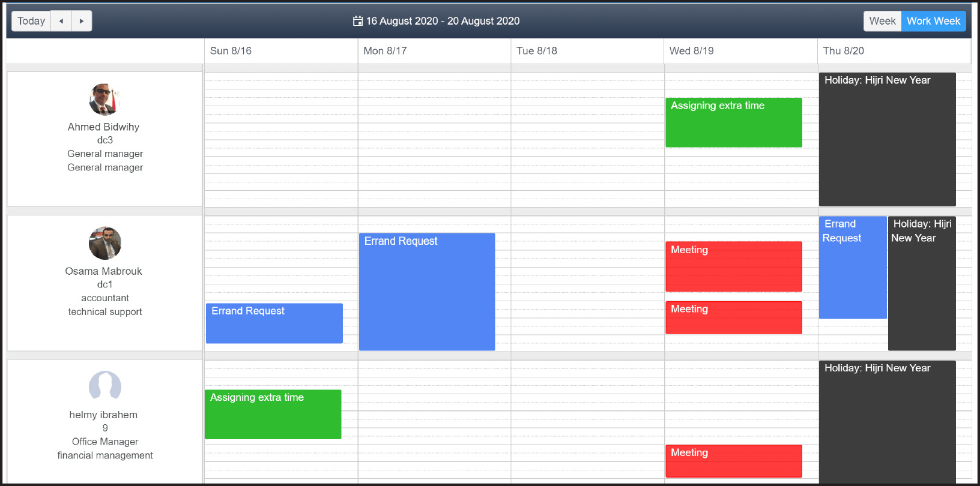Open Ahmed's Assigning extra time event on Wednesday
This screenshot has width=980, height=486.
coord(734,122)
